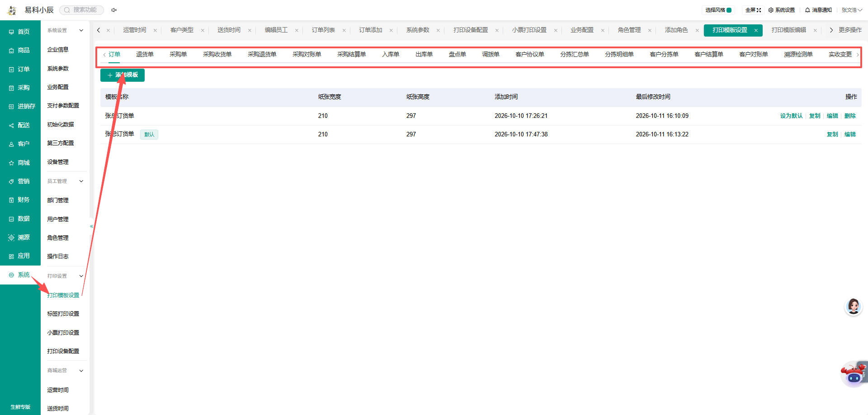
Task: Click the 添加模板 button
Action: [123, 75]
